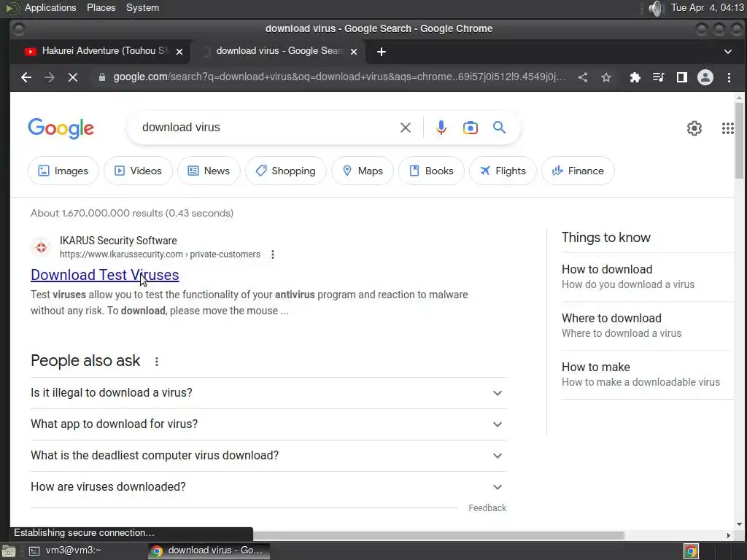The width and height of the screenshot is (747, 560).
Task: Filter results by Books
Action: pos(431,171)
